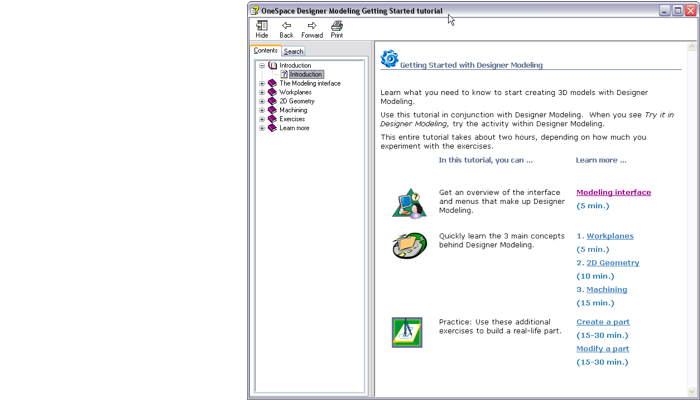700x400 pixels.
Task: Switch to the Search tab
Action: (x=293, y=51)
